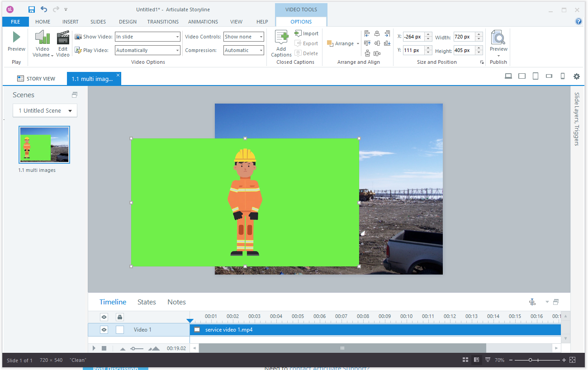Switch to tablet portrait view icon
Image resolution: width=588 pixels, height=370 pixels.
pos(536,76)
